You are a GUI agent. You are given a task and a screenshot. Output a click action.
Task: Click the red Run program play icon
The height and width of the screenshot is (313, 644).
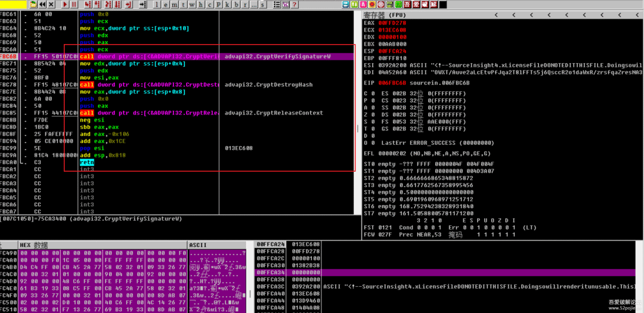[66, 5]
